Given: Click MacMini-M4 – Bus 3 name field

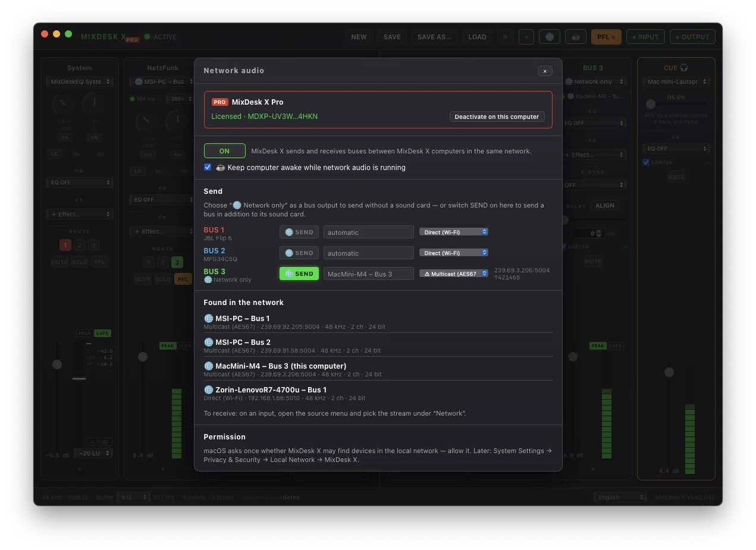Looking at the screenshot, I should [368, 274].
